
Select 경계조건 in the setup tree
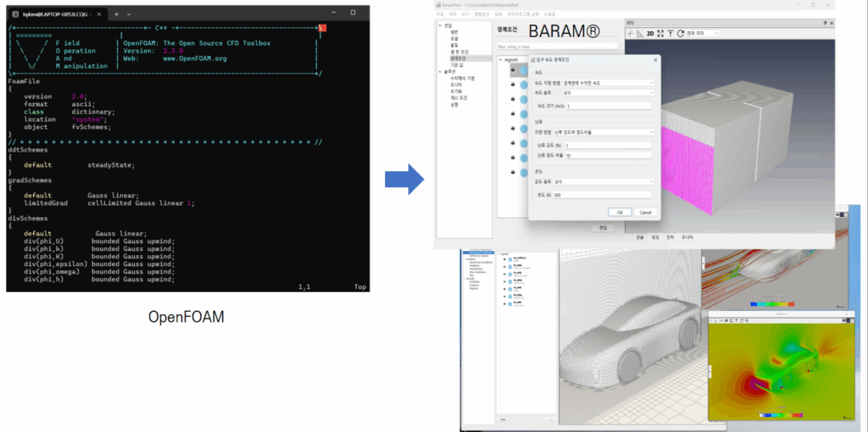coord(459,58)
